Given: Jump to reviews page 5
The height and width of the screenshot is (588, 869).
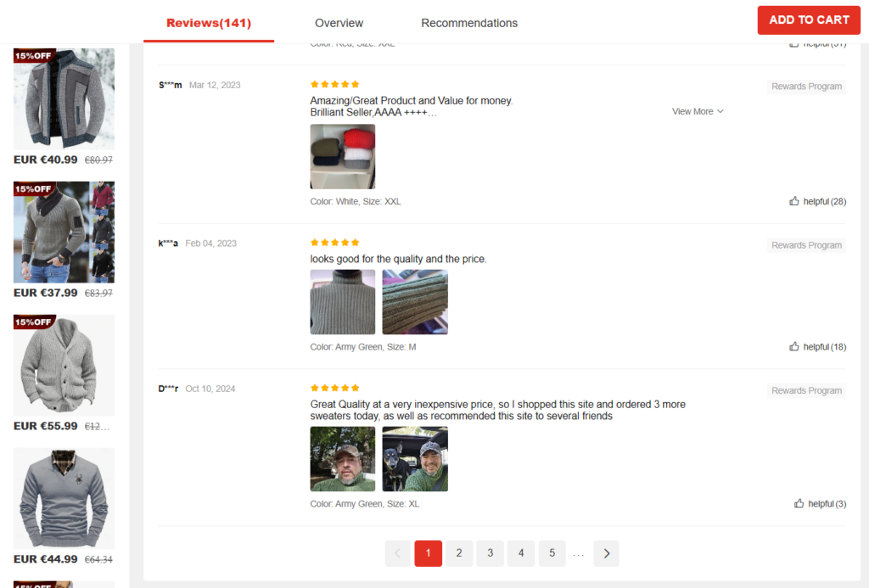Looking at the screenshot, I should pos(552,553).
